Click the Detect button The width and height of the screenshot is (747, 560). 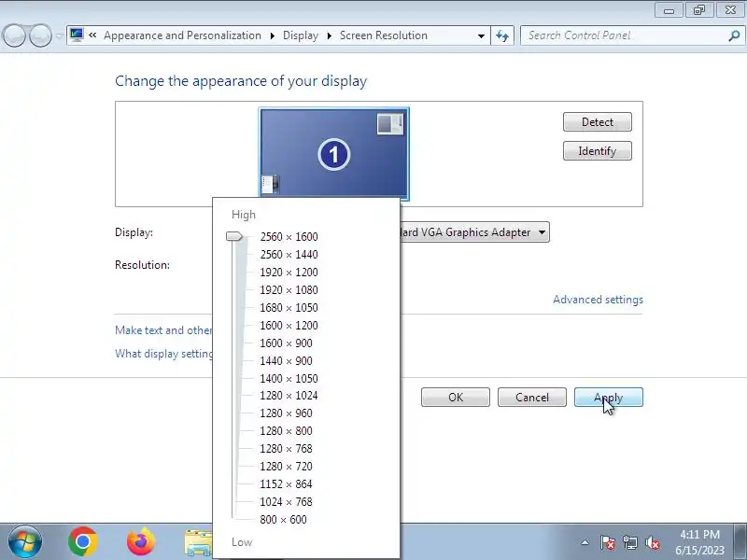pos(598,122)
